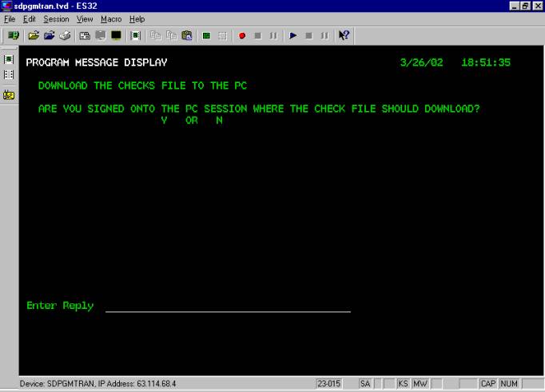Open the View menu

(x=85, y=19)
